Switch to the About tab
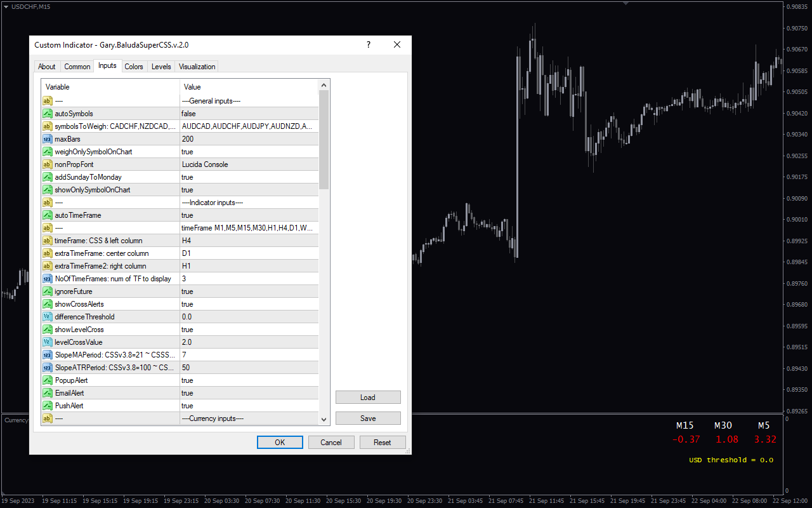 [x=47, y=67]
